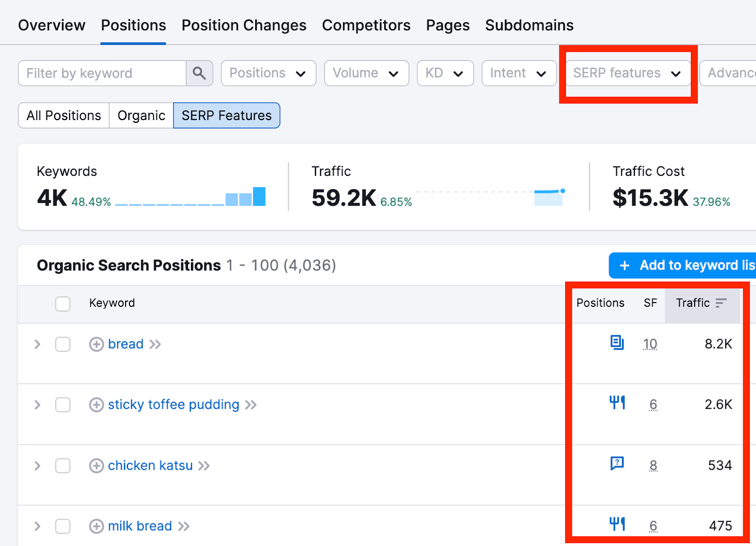This screenshot has width=756, height=546.
Task: Click the $15.3K Traffic Cost metric
Action: click(x=650, y=198)
